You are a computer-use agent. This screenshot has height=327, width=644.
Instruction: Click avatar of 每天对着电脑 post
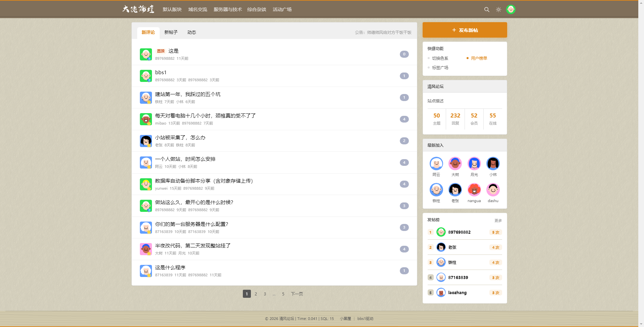click(146, 119)
